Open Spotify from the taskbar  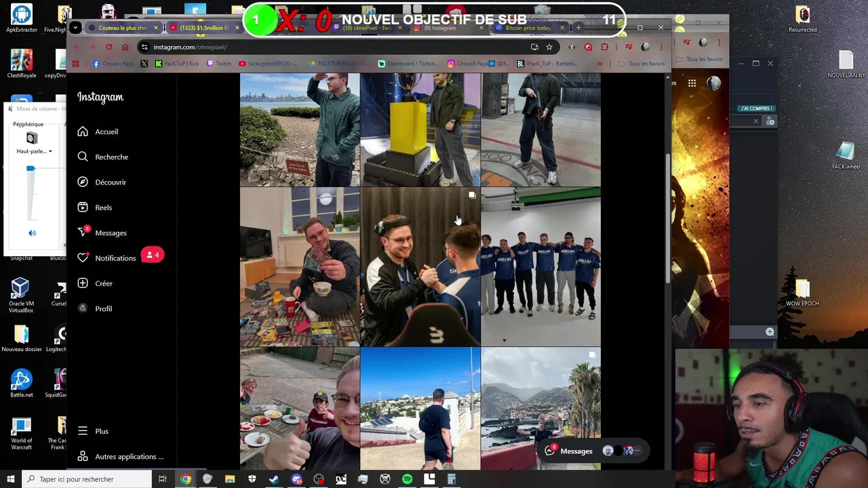click(x=407, y=479)
